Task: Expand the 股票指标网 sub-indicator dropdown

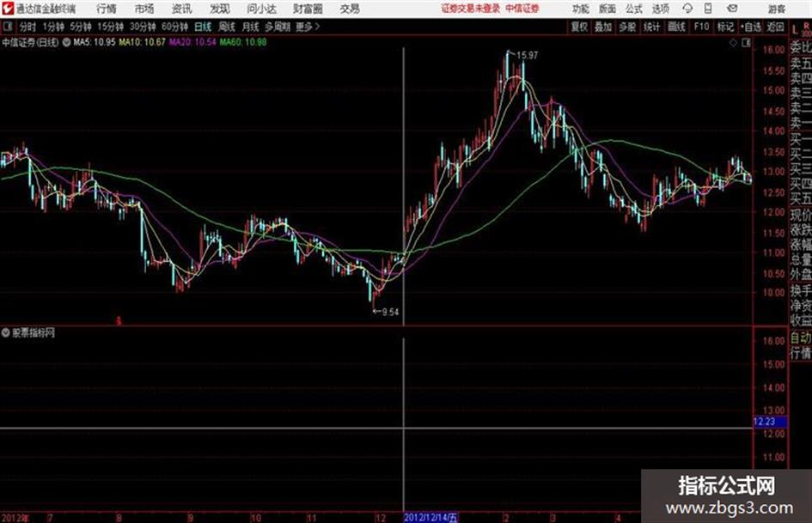Action: (x=6, y=332)
